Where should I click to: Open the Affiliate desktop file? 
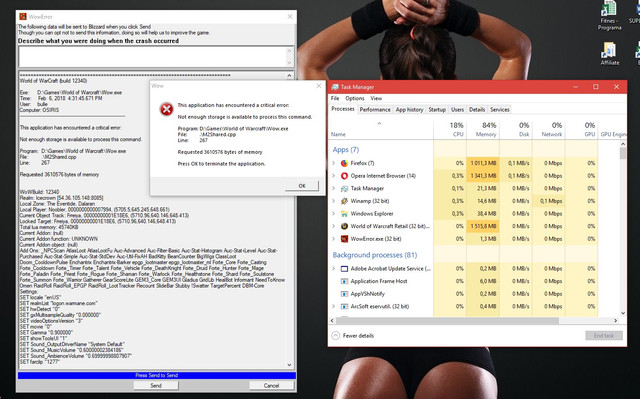(x=609, y=53)
